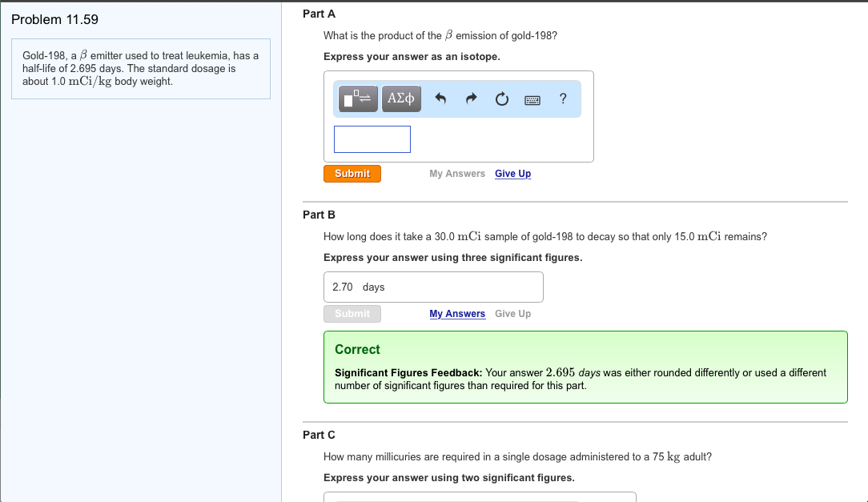
Task: Click the greyed Submit button in Part B
Action: [352, 314]
